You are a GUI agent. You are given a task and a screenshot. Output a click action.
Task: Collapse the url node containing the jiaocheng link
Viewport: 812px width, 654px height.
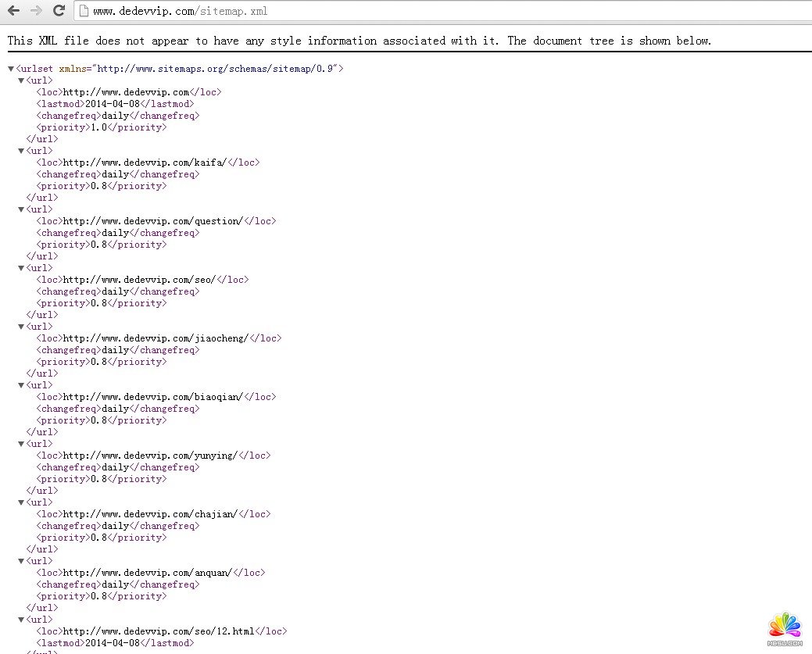tap(21, 327)
